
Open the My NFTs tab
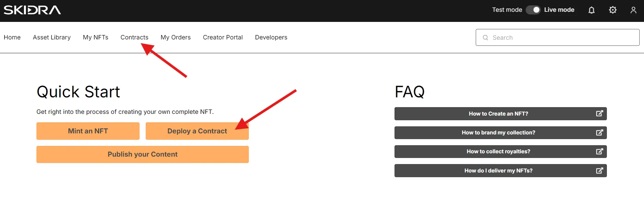(95, 37)
